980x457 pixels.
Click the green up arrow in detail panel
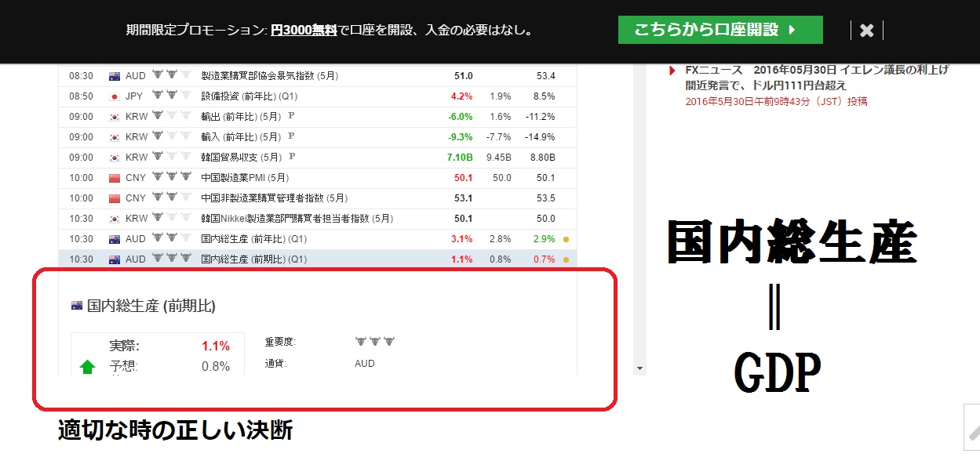(x=87, y=366)
